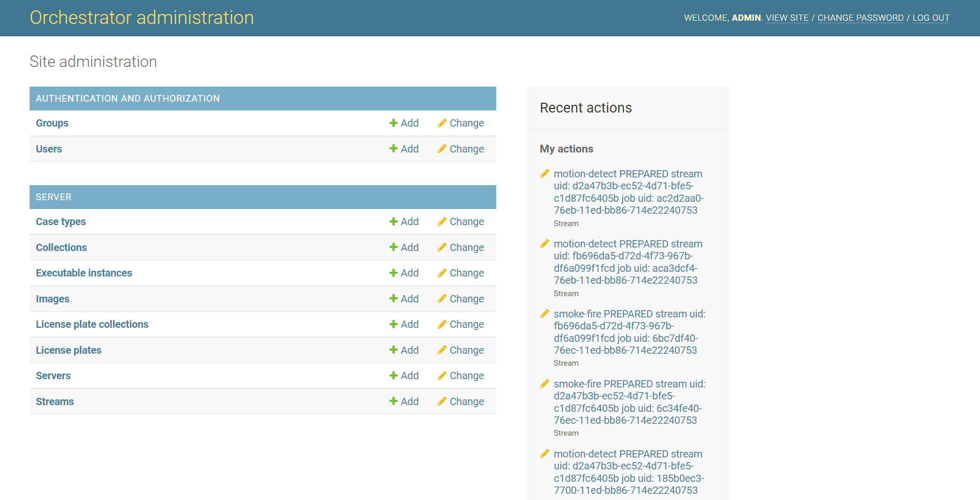Click the green plus icon for Groups
This screenshot has width=980, height=500.
(394, 123)
